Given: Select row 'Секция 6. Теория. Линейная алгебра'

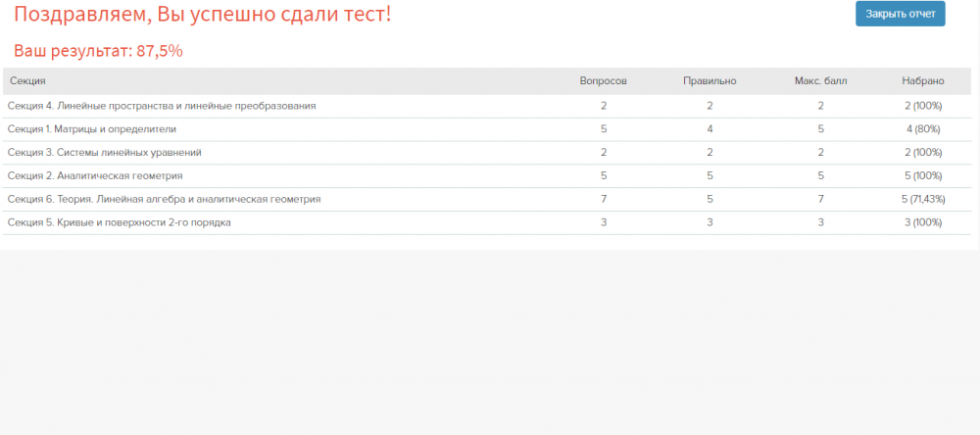Looking at the screenshot, I should 487,200.
